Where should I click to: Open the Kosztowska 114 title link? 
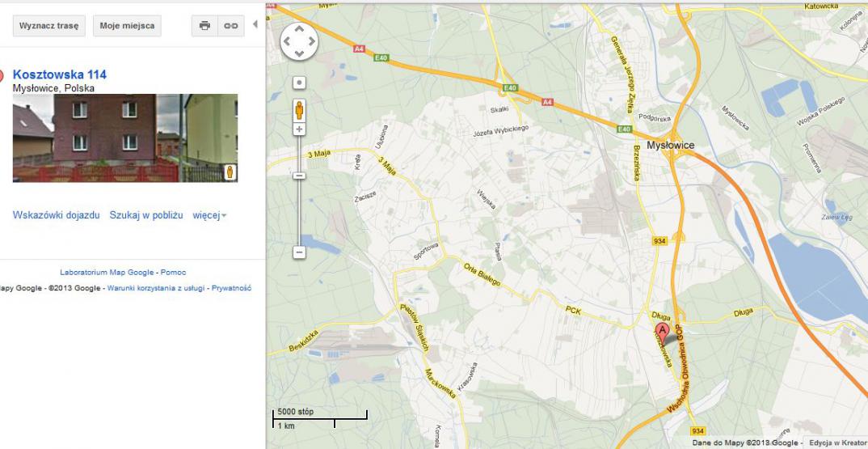click(x=59, y=74)
